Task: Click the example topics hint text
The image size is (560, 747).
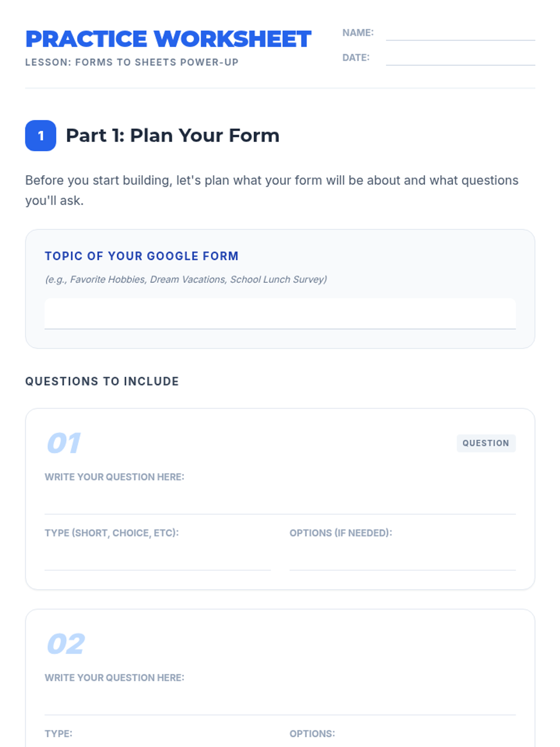Action: pos(186,279)
